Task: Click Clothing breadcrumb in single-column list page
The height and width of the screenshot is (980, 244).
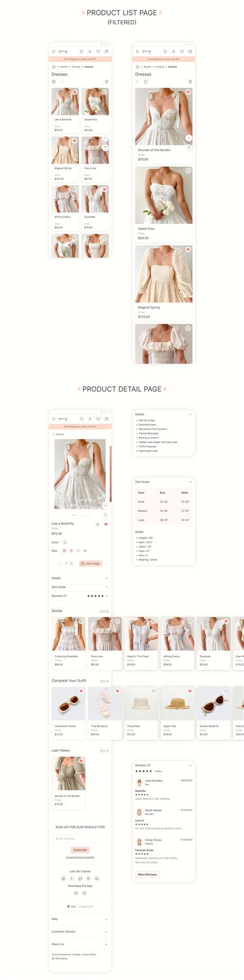Action: point(160,67)
